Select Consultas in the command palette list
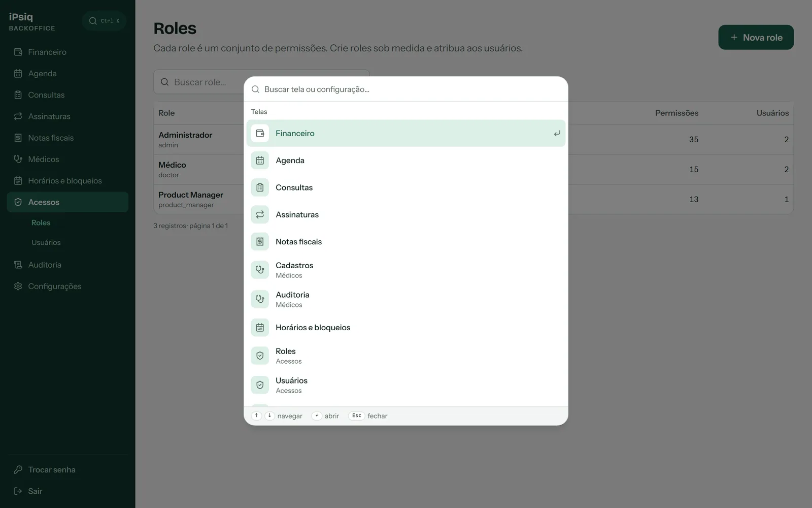Image resolution: width=812 pixels, height=508 pixels. coord(406,187)
